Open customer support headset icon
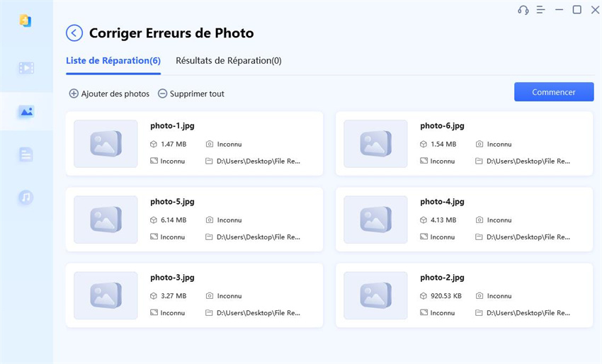 click(523, 10)
